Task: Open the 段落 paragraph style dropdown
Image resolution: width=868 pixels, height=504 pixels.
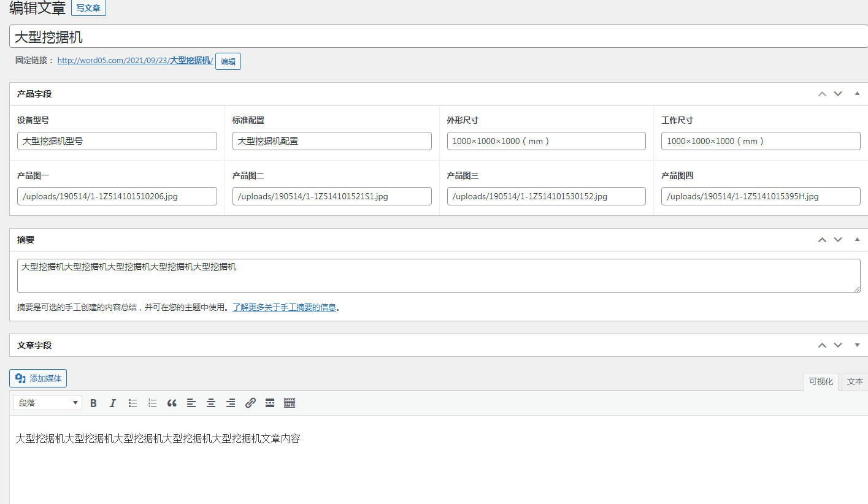Action: pos(47,402)
